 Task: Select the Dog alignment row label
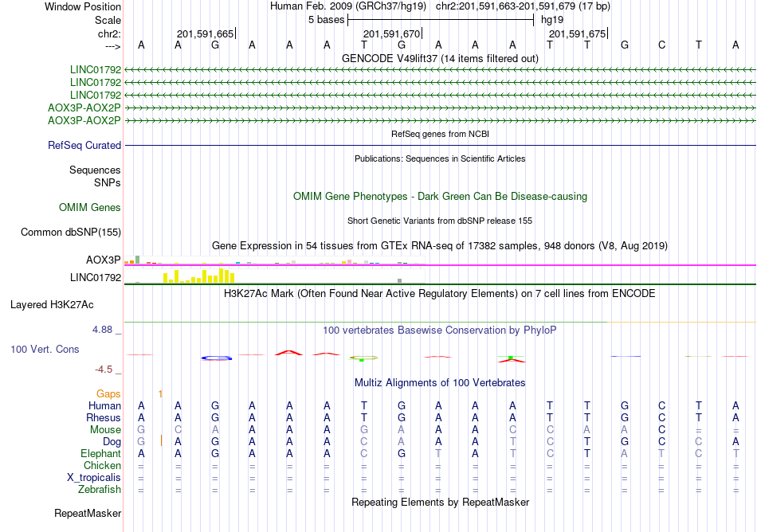pyautogui.click(x=112, y=442)
